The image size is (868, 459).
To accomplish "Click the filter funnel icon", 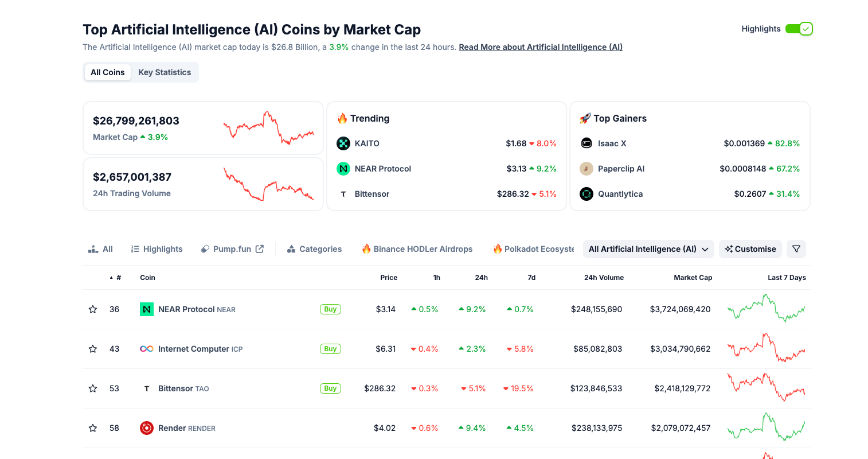I will tap(796, 249).
